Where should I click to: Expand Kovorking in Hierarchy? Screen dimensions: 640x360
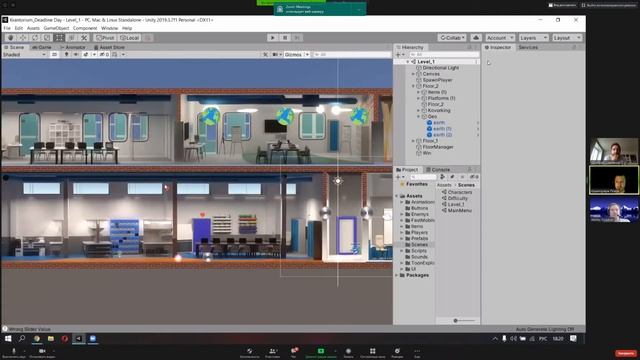coord(418,111)
